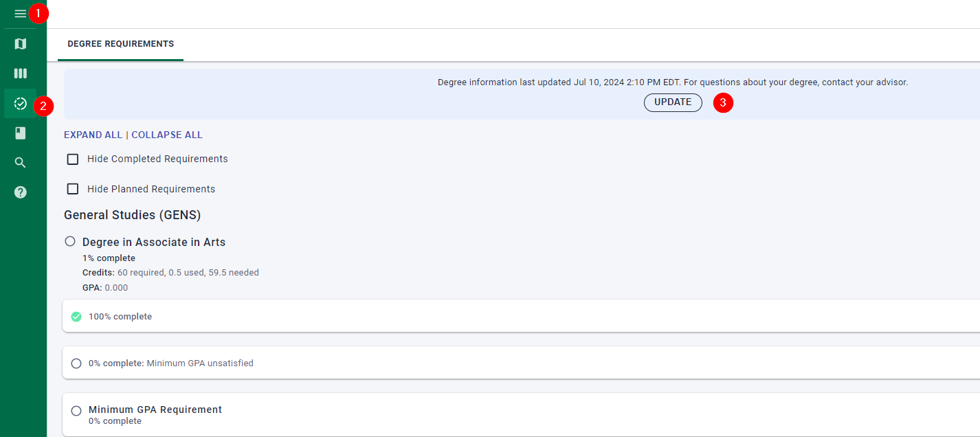Click the COLLAPSE ALL link

tap(167, 135)
